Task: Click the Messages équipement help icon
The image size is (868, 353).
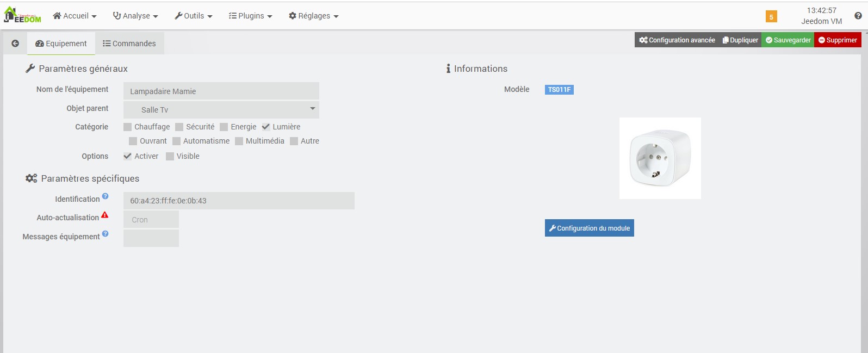Action: (105, 234)
